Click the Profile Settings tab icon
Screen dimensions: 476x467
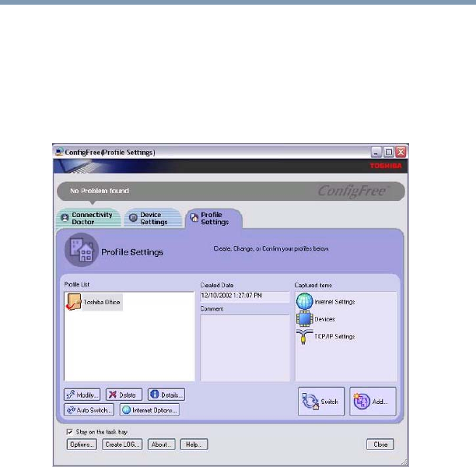click(x=194, y=218)
